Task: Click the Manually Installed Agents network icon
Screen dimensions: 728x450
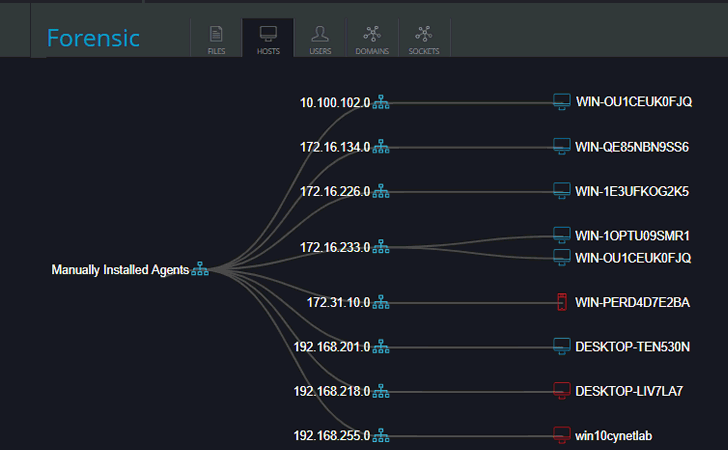Action: tap(200, 269)
